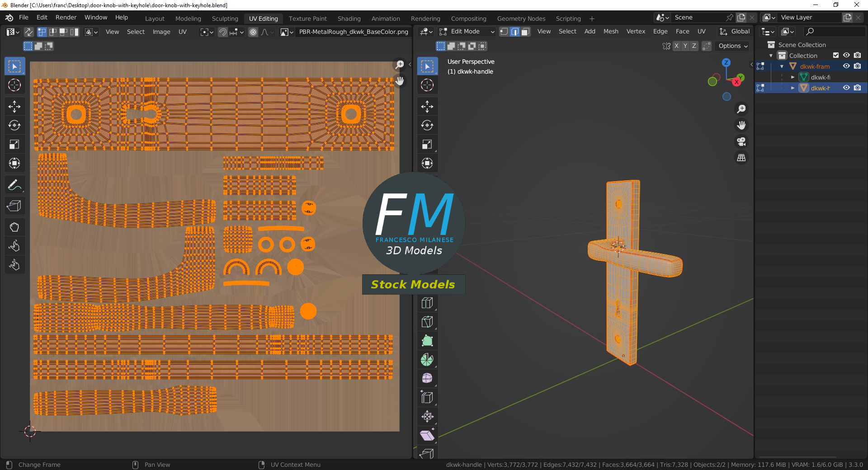Switch to vertex select mode in 3D viewport
Image resolution: width=868 pixels, height=470 pixels.
click(x=504, y=32)
